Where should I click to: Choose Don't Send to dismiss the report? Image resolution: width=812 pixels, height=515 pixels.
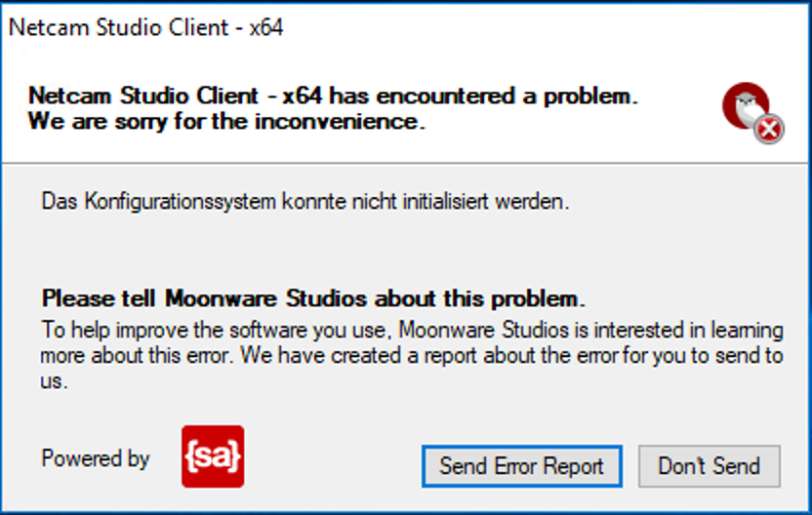point(709,466)
